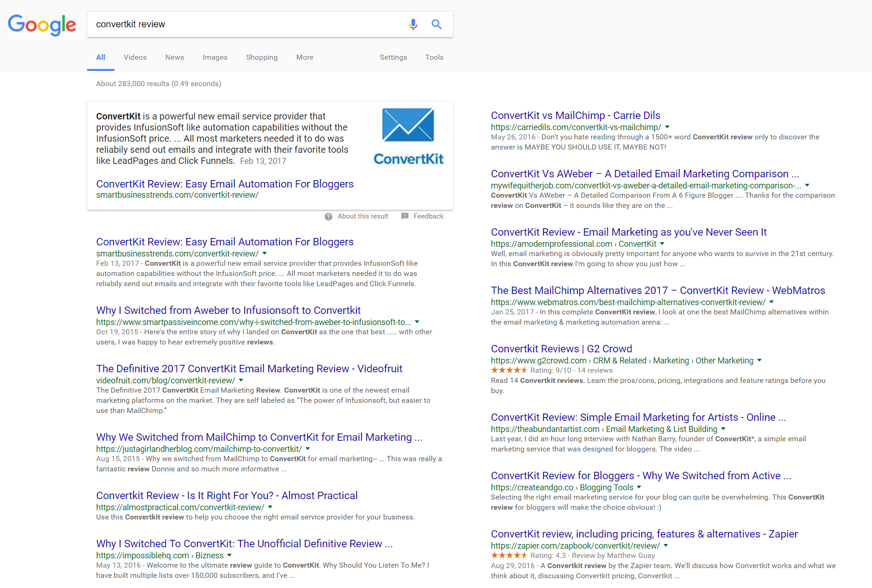Start voice search with the microphone icon

point(413,24)
